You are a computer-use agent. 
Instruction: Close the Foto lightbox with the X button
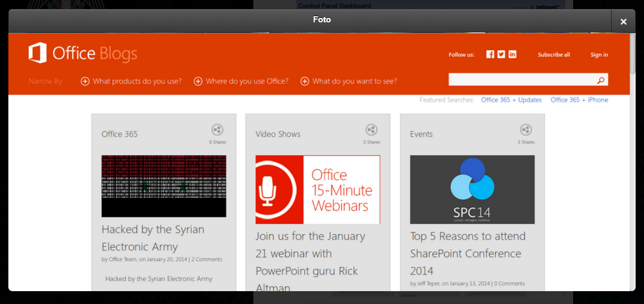click(623, 21)
